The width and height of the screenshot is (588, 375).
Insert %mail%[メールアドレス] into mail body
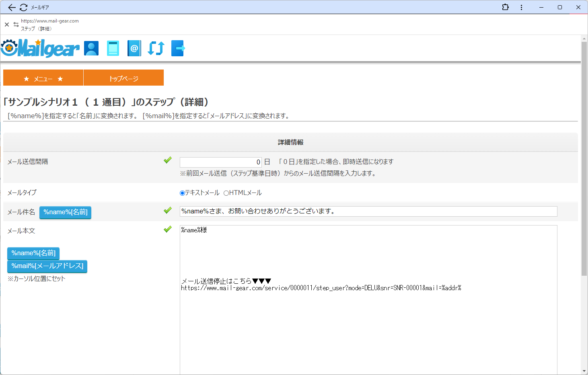(x=47, y=266)
